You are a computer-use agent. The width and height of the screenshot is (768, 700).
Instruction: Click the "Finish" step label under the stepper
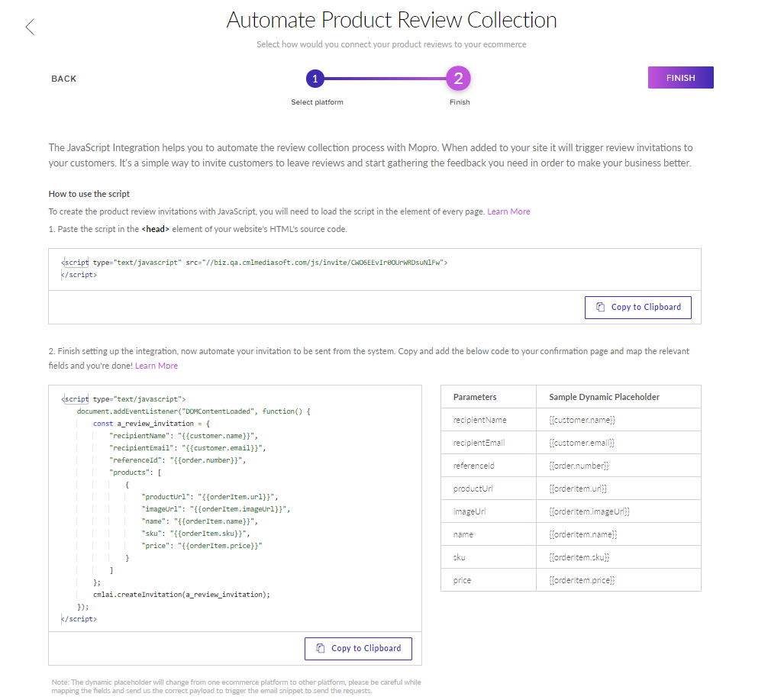(x=460, y=102)
